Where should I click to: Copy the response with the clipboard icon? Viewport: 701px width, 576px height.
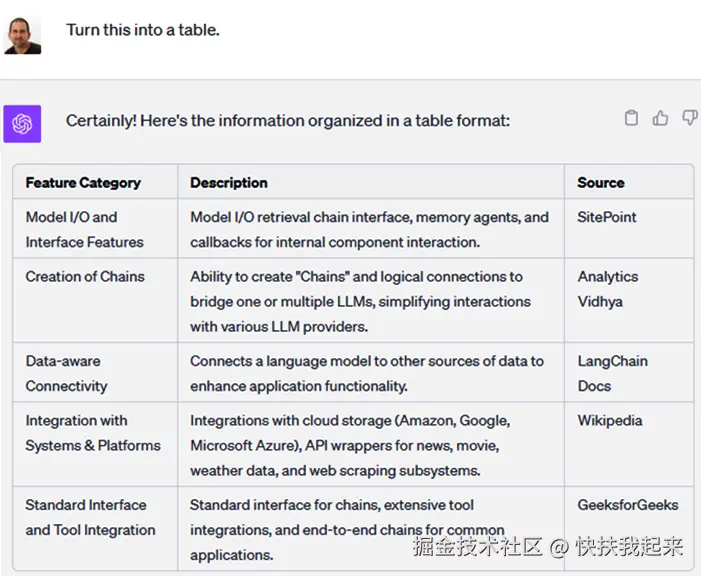[x=631, y=118]
